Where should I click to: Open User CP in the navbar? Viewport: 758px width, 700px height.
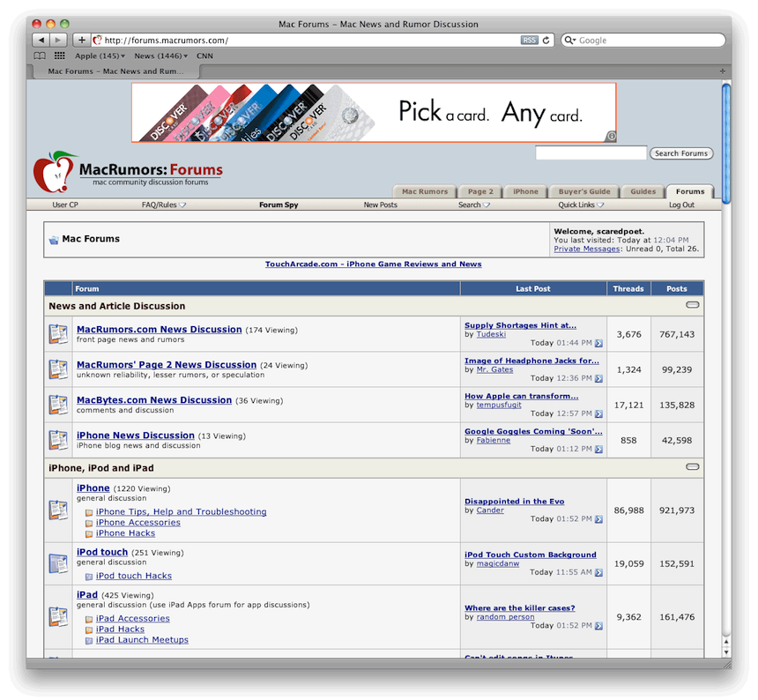click(64, 205)
